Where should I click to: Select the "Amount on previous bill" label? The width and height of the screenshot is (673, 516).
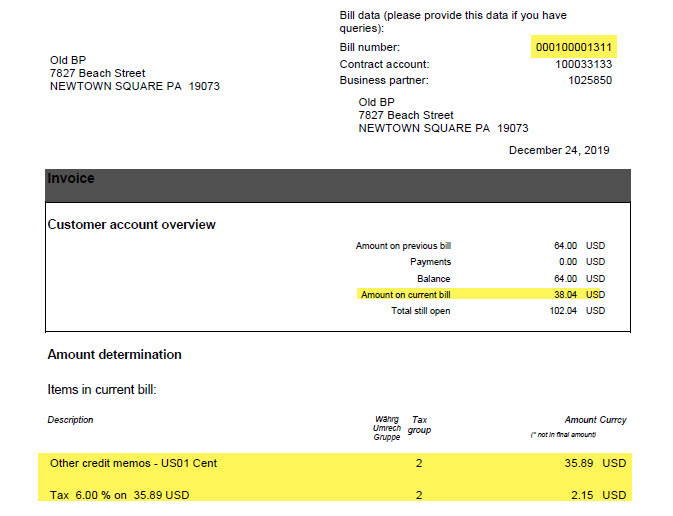pos(403,245)
